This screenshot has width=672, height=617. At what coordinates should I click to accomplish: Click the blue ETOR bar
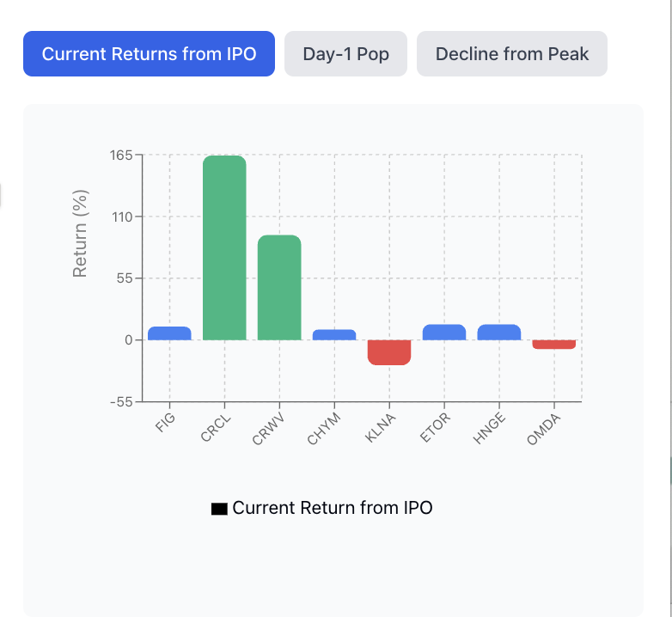[x=444, y=333]
